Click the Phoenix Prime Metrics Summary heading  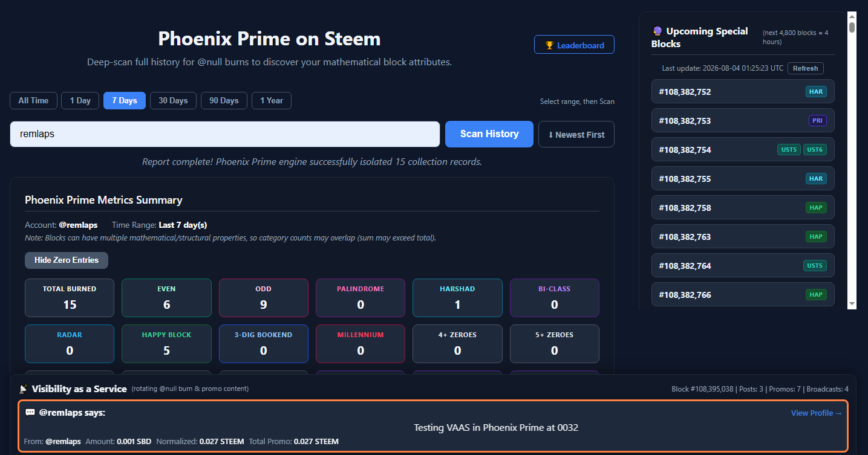click(x=103, y=200)
